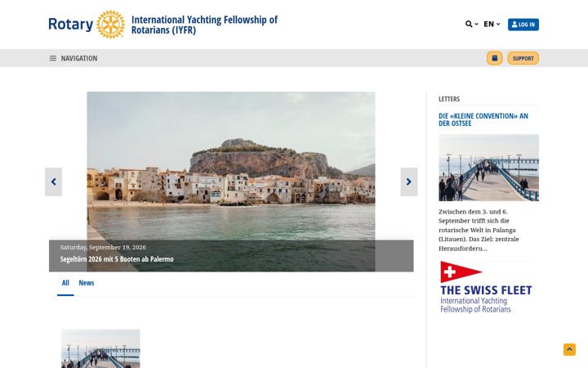Click The Swiss Fleet logo
The height and width of the screenshot is (368, 588).
(x=486, y=287)
